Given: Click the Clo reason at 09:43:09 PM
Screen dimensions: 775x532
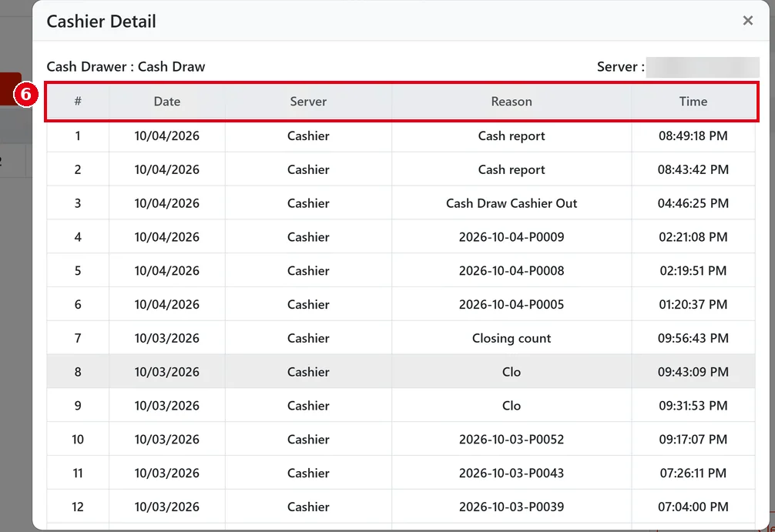Looking at the screenshot, I should pos(512,371).
